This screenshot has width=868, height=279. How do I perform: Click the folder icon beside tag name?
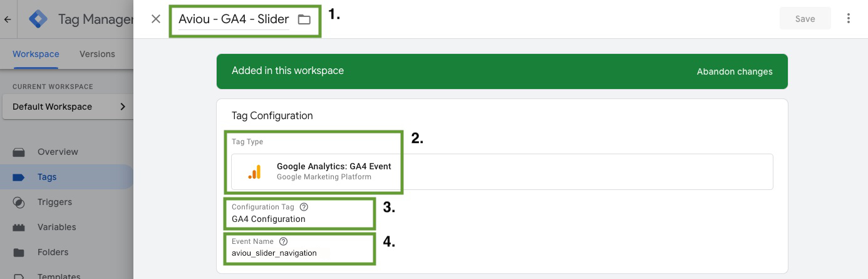[304, 19]
